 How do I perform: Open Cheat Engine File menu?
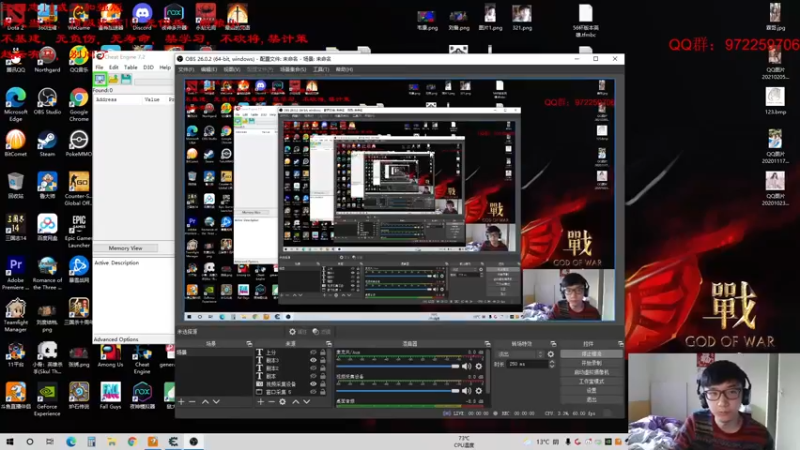pos(99,67)
